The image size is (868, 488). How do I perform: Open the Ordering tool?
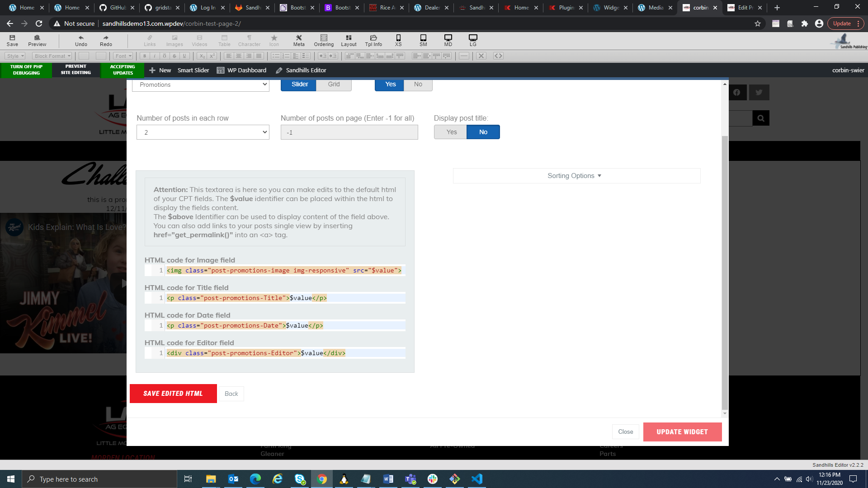coord(324,40)
